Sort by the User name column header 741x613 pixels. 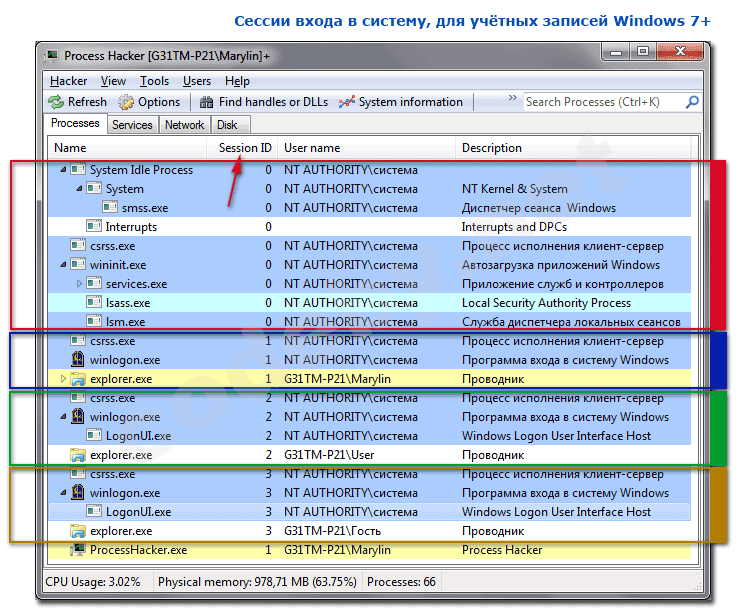click(312, 148)
